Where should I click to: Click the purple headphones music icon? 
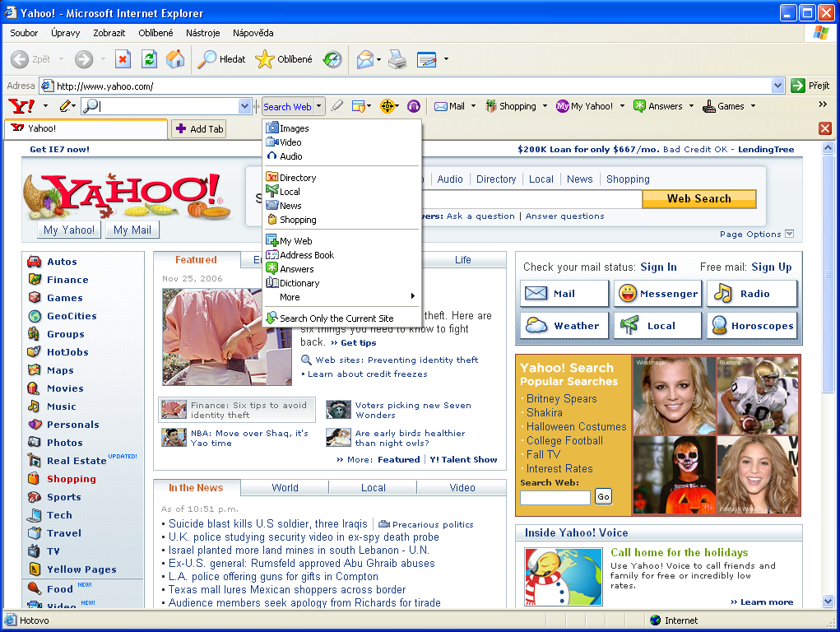coord(414,106)
